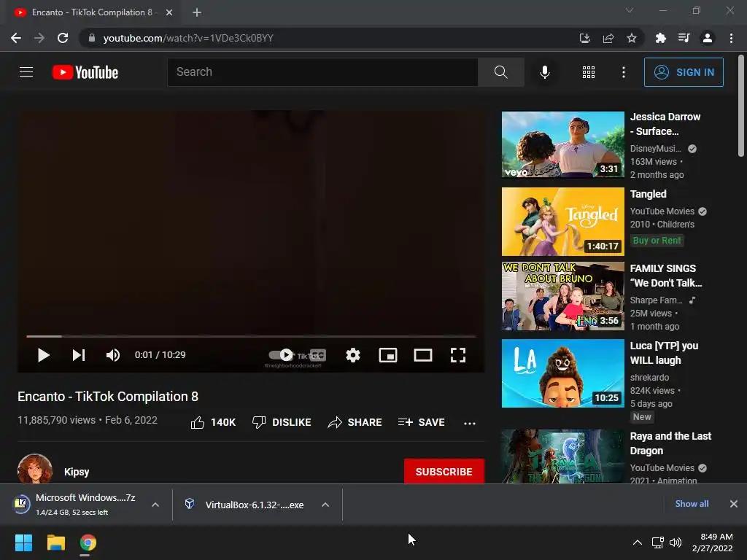Open Chrome profile icon

[x=708, y=38]
